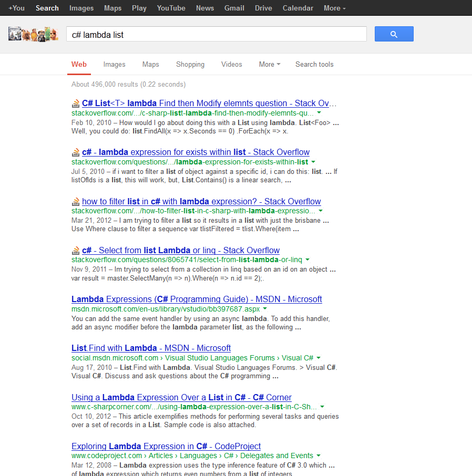Image resolution: width=472 pixels, height=476 pixels.
Task: Expand the More menu in top black bar
Action: pyautogui.click(x=335, y=8)
